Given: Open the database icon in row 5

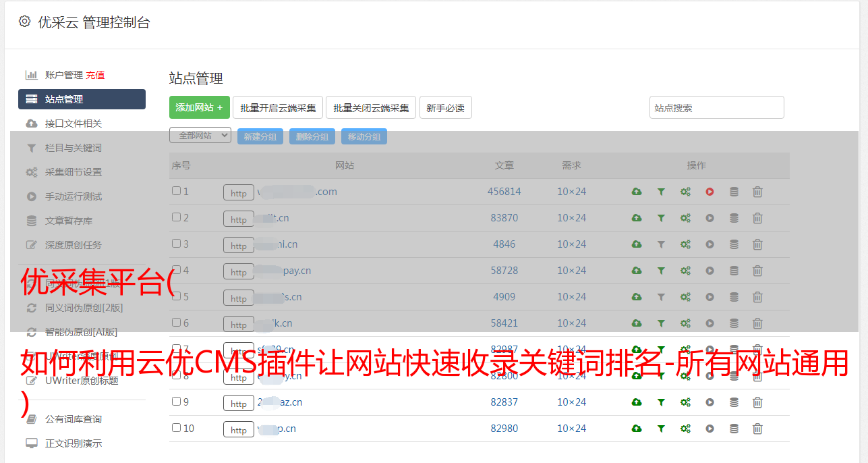Looking at the screenshot, I should (x=734, y=297).
